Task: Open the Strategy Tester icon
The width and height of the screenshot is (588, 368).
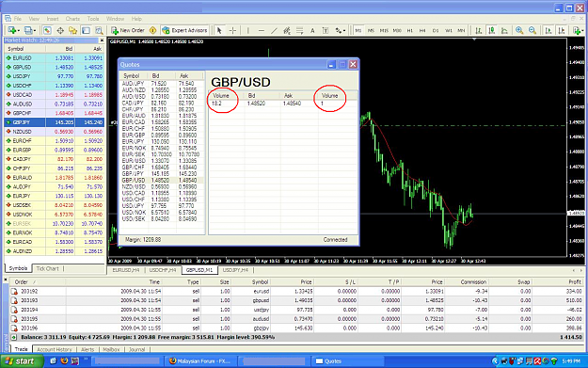Action: [x=99, y=30]
